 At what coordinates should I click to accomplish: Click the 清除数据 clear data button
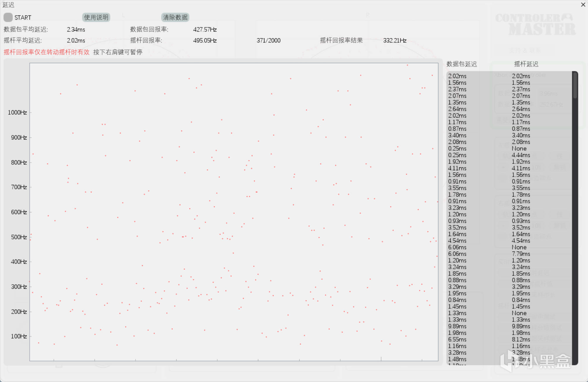pos(175,17)
